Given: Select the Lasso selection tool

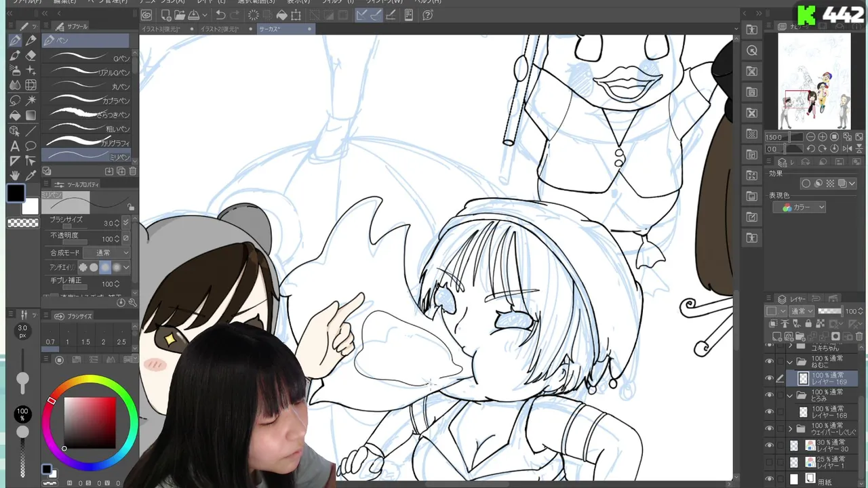Looking at the screenshot, I should [15, 100].
